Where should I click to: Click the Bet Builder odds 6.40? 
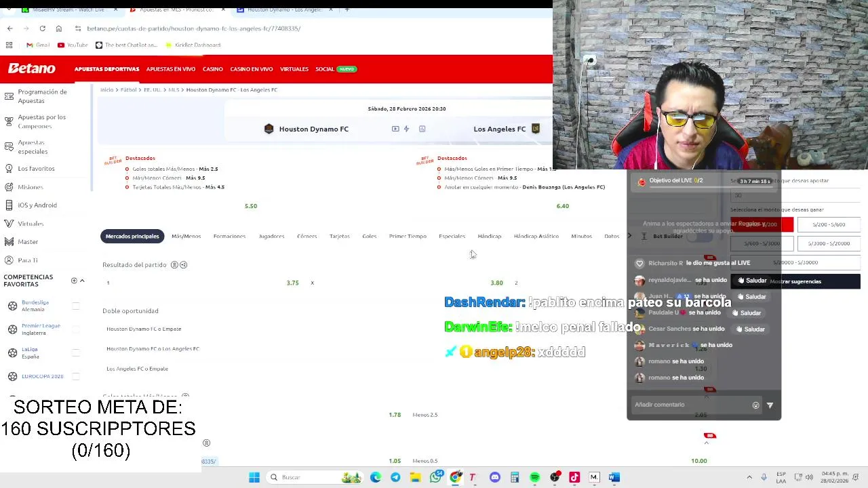[x=562, y=206]
